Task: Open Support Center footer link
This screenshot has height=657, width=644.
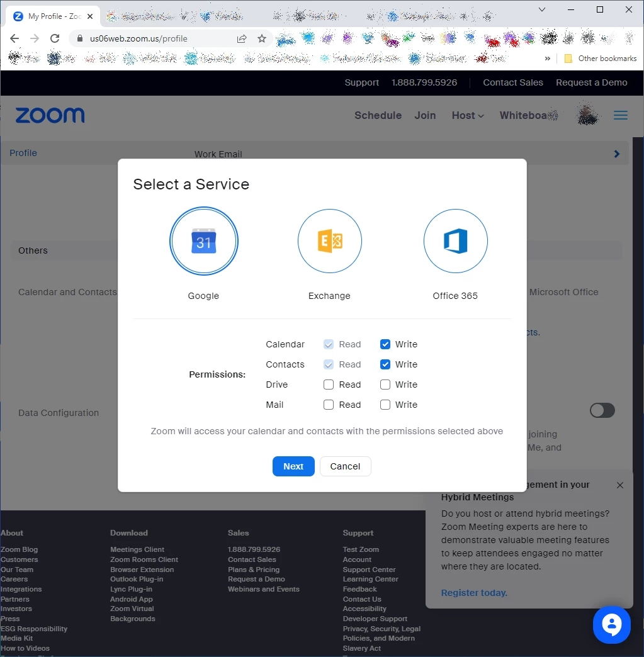Action: [369, 570]
